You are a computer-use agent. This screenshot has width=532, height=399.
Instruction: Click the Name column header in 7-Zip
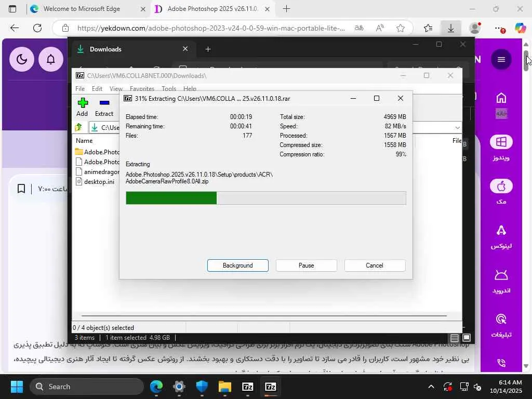pyautogui.click(x=84, y=140)
